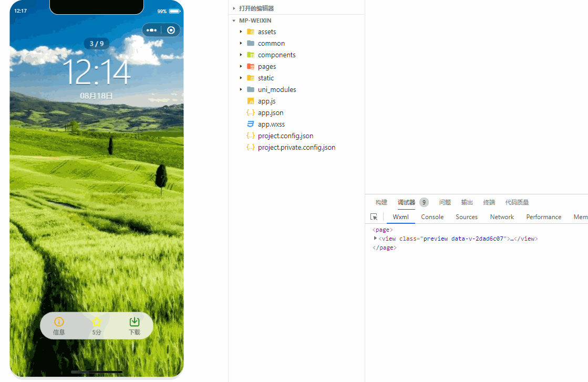This screenshot has height=382, width=588.
Task: Select the components folder label
Action: point(276,55)
